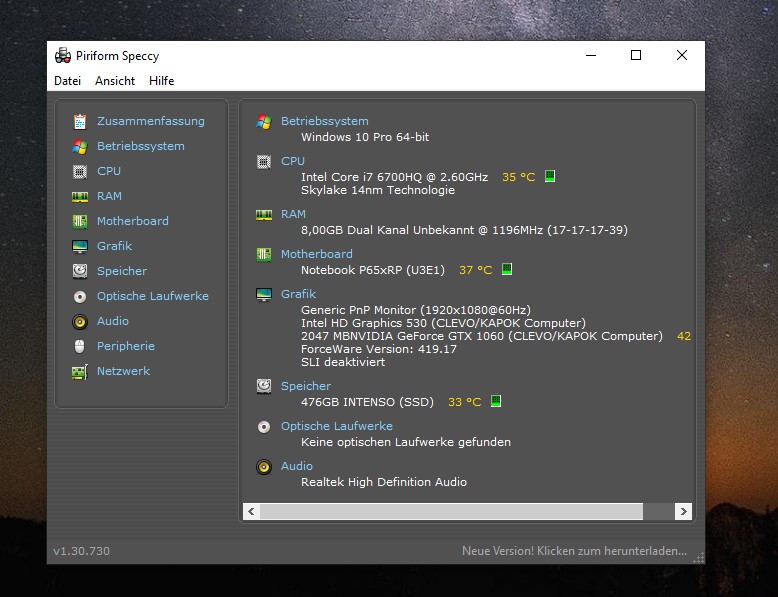Click the horizontal scrollbar left arrow
The width and height of the screenshot is (778, 597).
click(252, 511)
